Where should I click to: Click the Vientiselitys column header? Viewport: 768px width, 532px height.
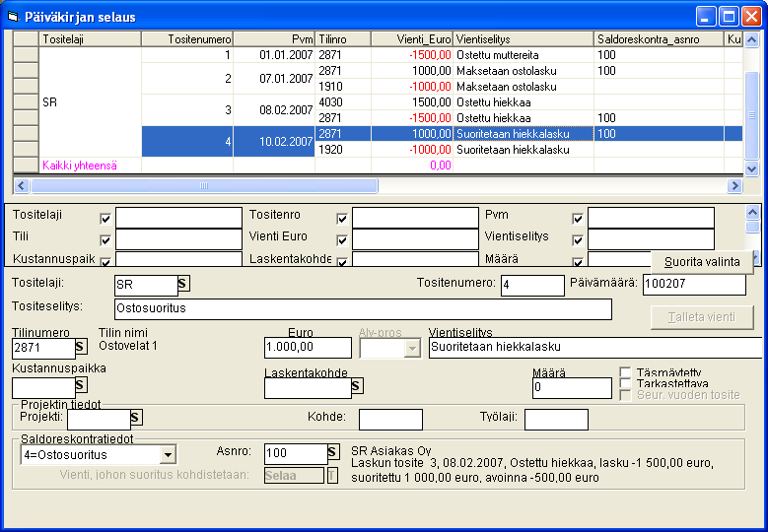524,39
